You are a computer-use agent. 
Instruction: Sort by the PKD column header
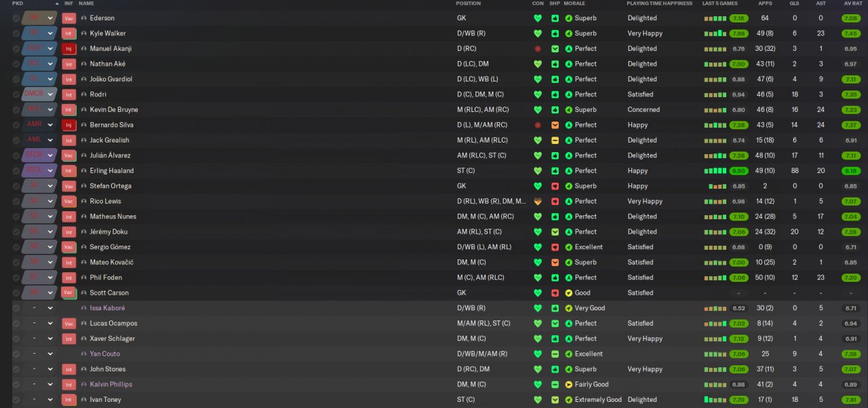18,3
